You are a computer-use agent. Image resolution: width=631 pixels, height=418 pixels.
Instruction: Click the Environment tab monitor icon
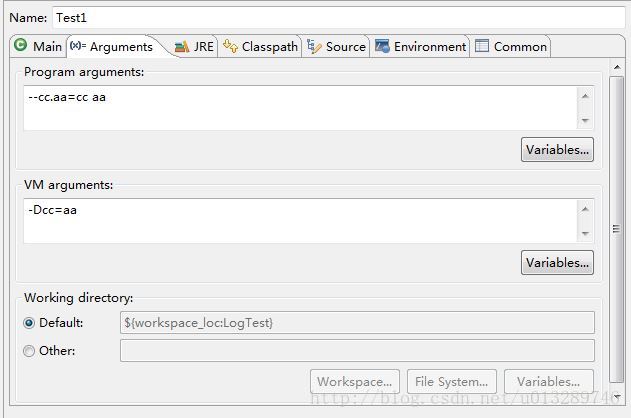pyautogui.click(x=382, y=46)
